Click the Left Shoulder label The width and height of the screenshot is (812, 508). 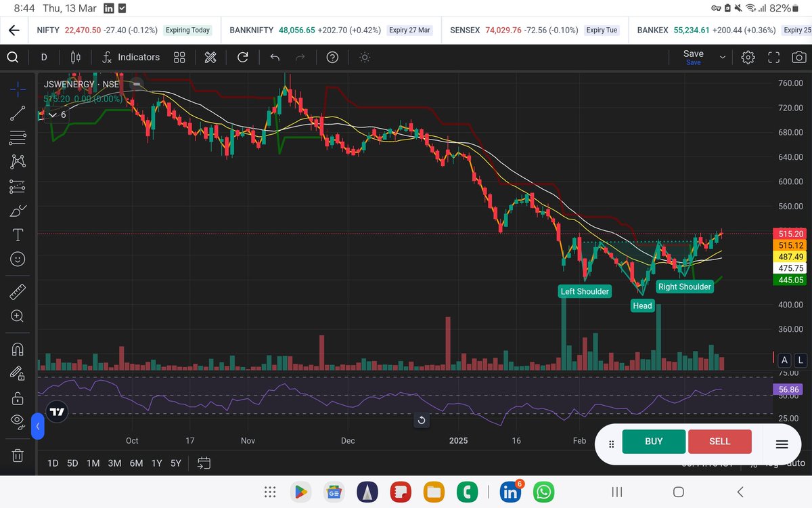tap(585, 292)
